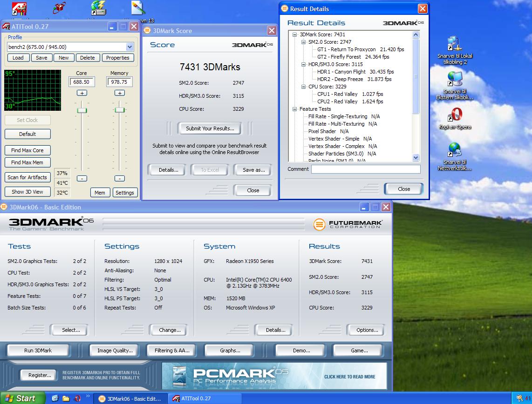Click the ATITool title bar icon

[x=6, y=27]
